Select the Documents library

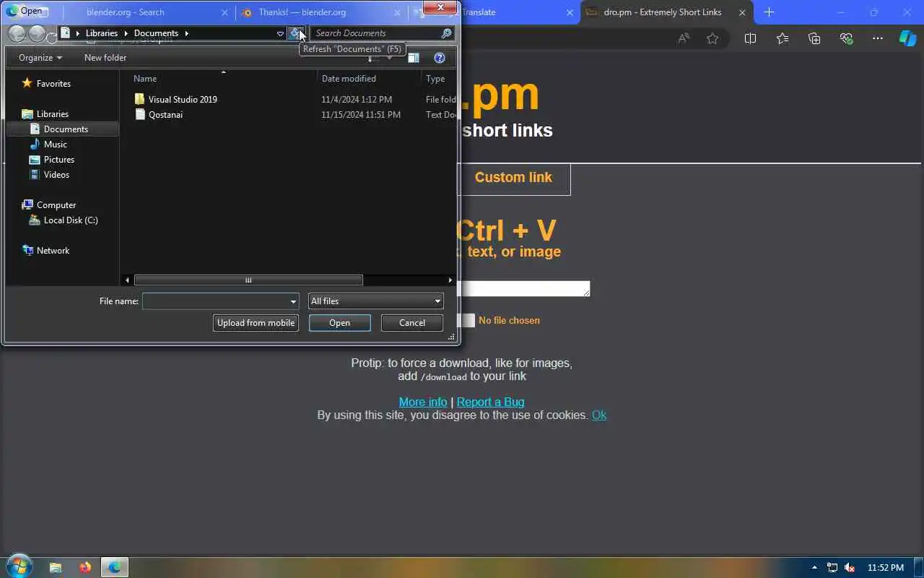66,129
